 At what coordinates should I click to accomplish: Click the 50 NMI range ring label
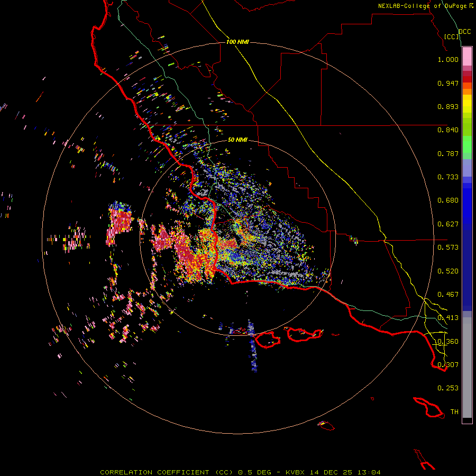point(237,140)
